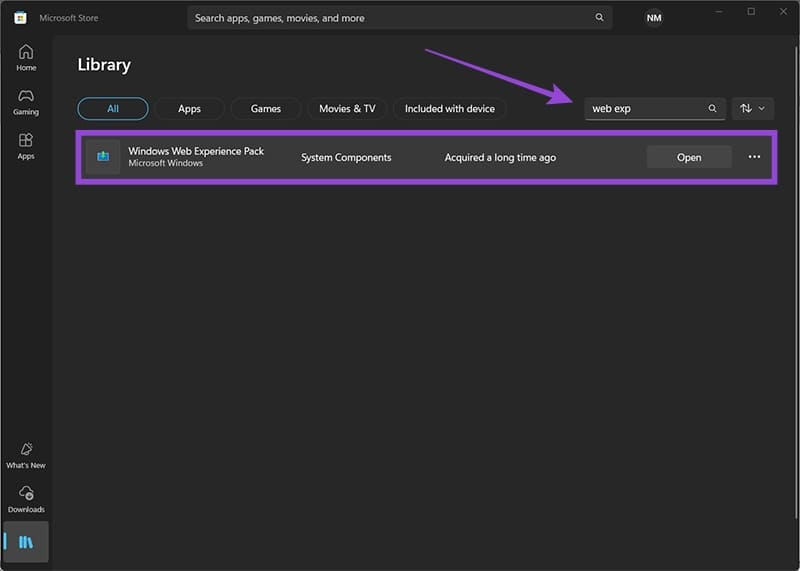Open the NM account profile avatar
Screen dimensions: 800x571
pos(654,18)
